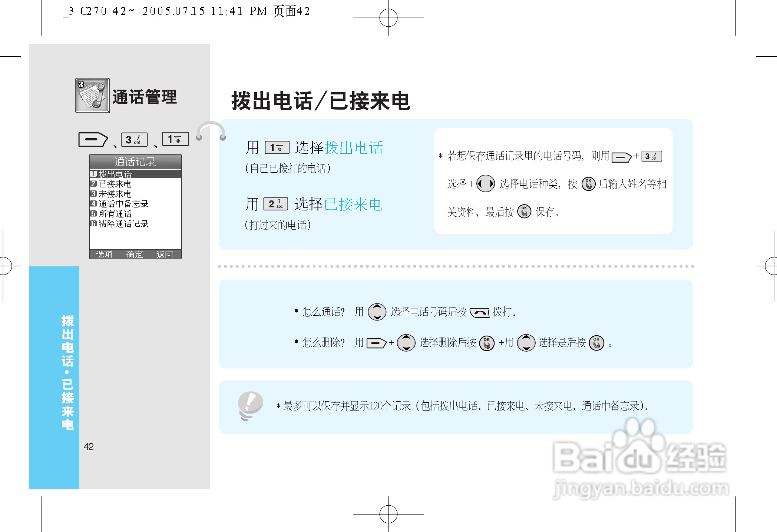
Task: Select 已接来电 in the 通话记录 menu
Action: [115, 184]
